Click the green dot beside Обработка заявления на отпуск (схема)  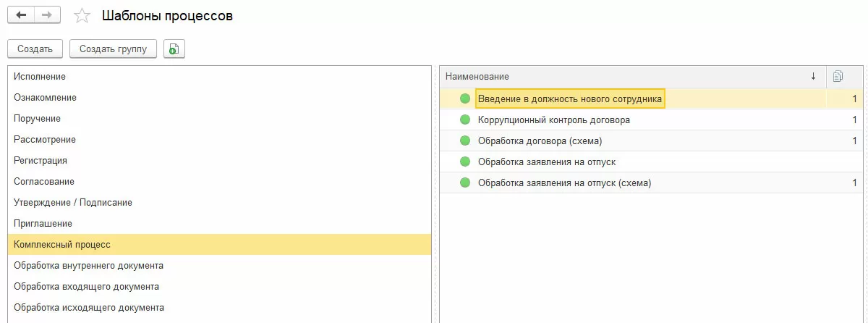(464, 183)
